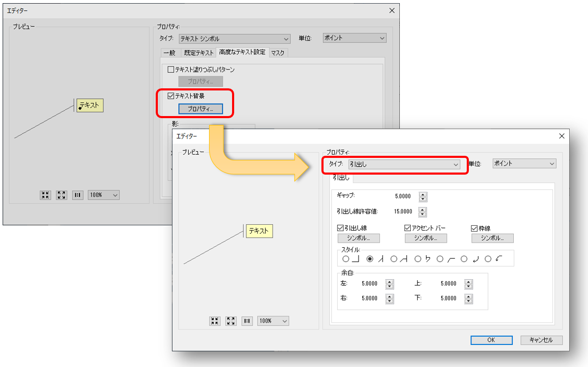
Task: Select first callout style radio button
Action: (346, 259)
